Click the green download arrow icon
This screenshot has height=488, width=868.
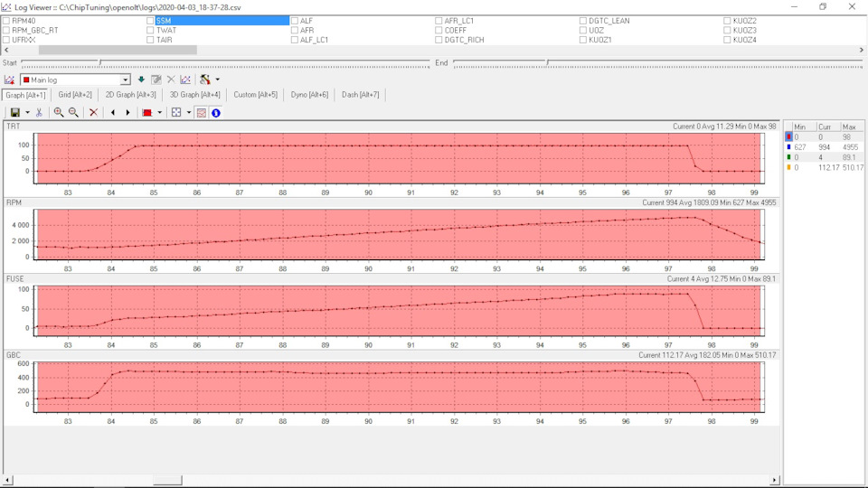tap(141, 80)
